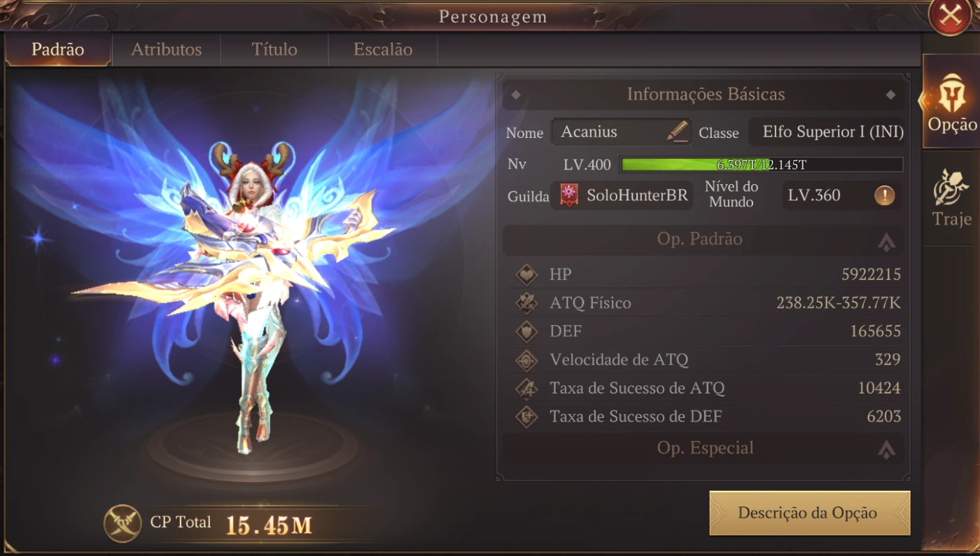This screenshot has height=556, width=980.
Task: Click the green experience progress bar
Action: point(762,165)
